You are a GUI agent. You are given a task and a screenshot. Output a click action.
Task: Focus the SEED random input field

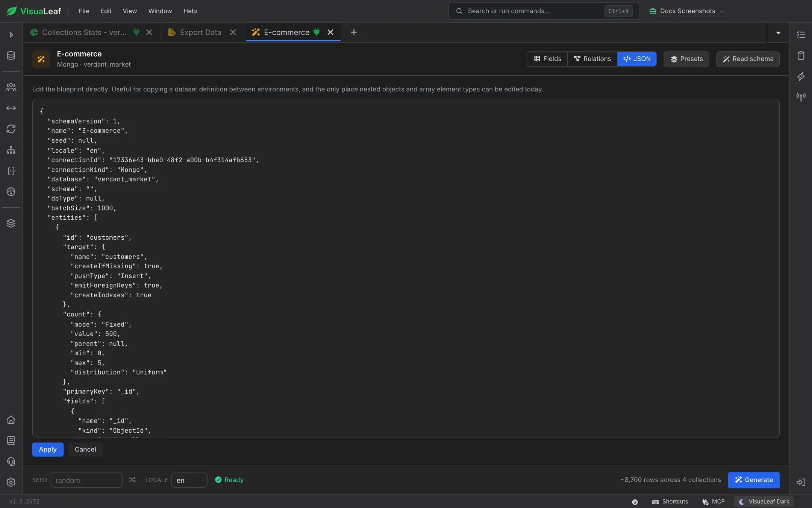coord(87,480)
